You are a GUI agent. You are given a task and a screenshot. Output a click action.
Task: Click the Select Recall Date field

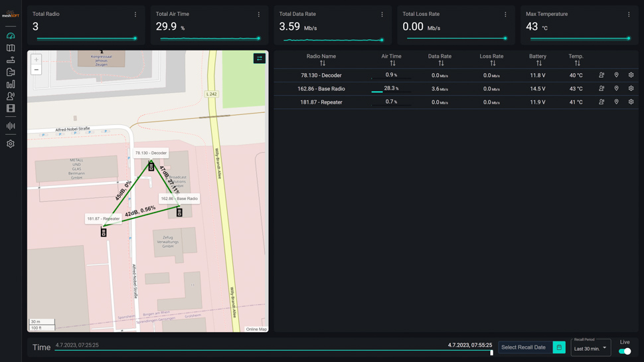[525, 347]
